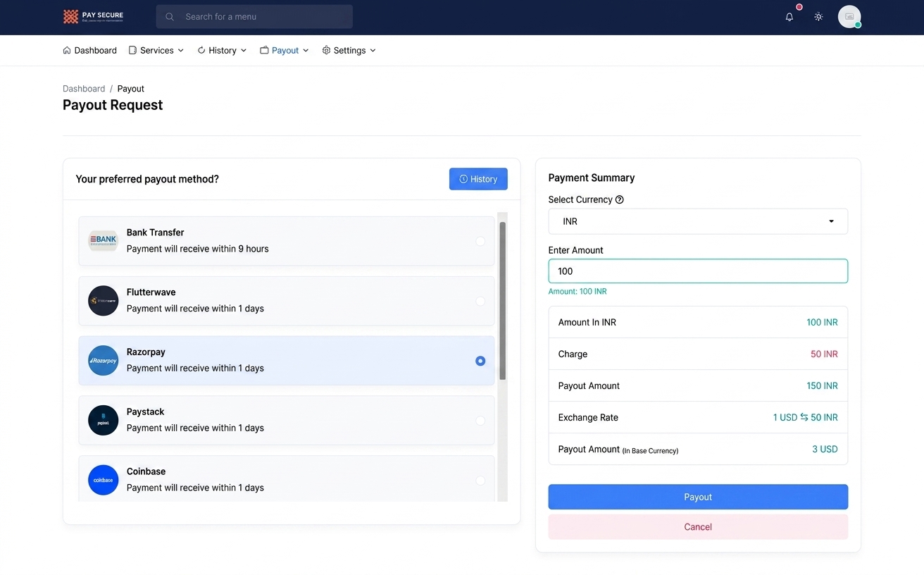The width and height of the screenshot is (924, 575).
Task: Click the blue Payout button
Action: (x=698, y=497)
